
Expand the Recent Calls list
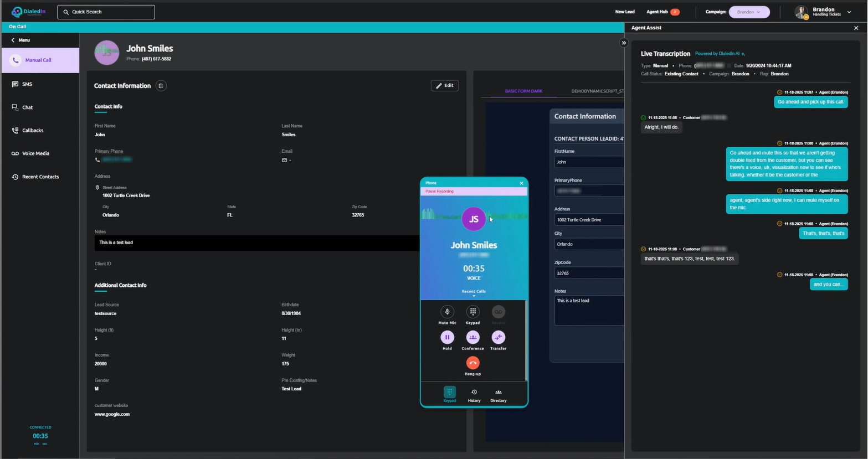point(474,292)
